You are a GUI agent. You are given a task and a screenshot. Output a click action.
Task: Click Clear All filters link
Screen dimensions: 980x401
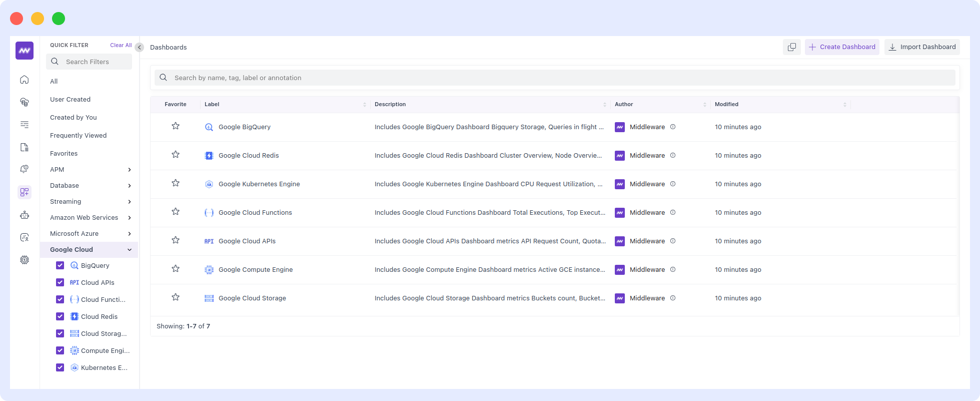pos(121,45)
